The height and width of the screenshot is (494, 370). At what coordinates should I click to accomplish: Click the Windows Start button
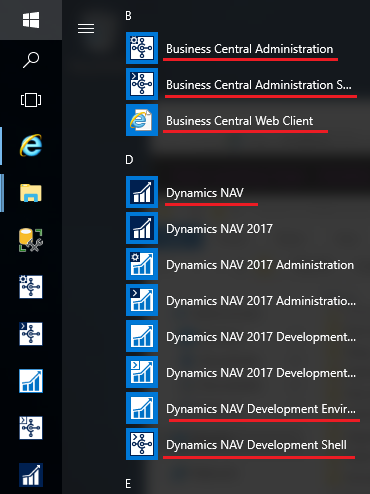pyautogui.click(x=31, y=20)
